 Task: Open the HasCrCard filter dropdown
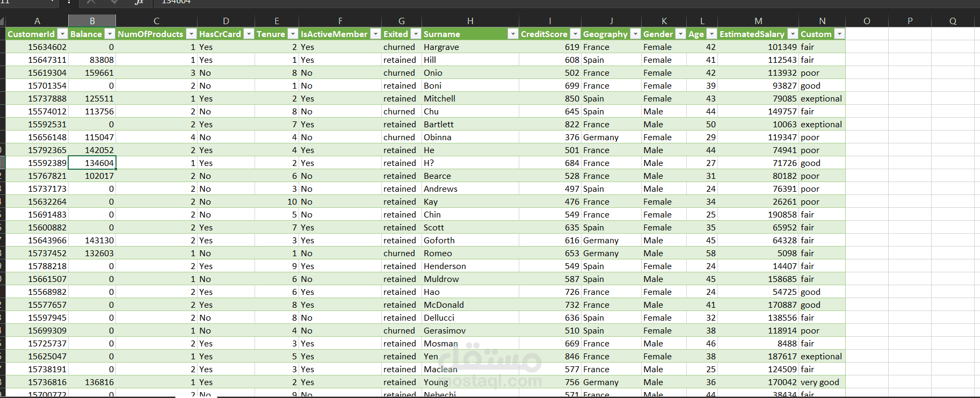(249, 34)
